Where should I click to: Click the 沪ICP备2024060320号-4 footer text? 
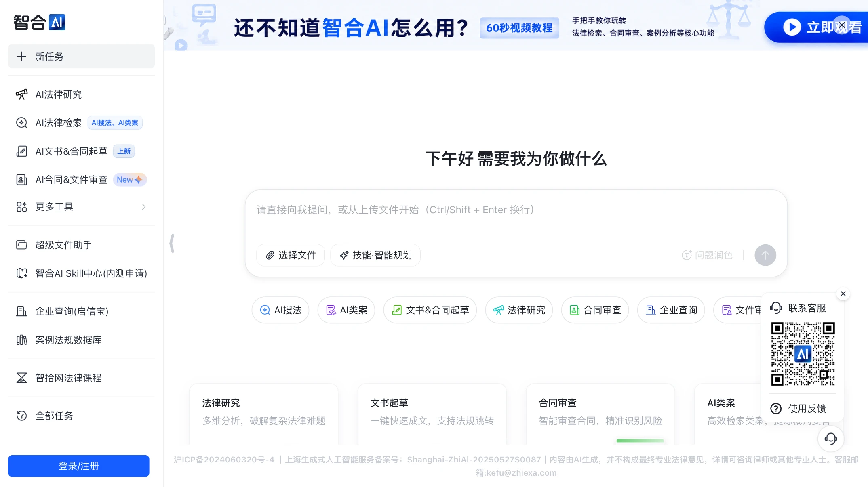pos(224,460)
